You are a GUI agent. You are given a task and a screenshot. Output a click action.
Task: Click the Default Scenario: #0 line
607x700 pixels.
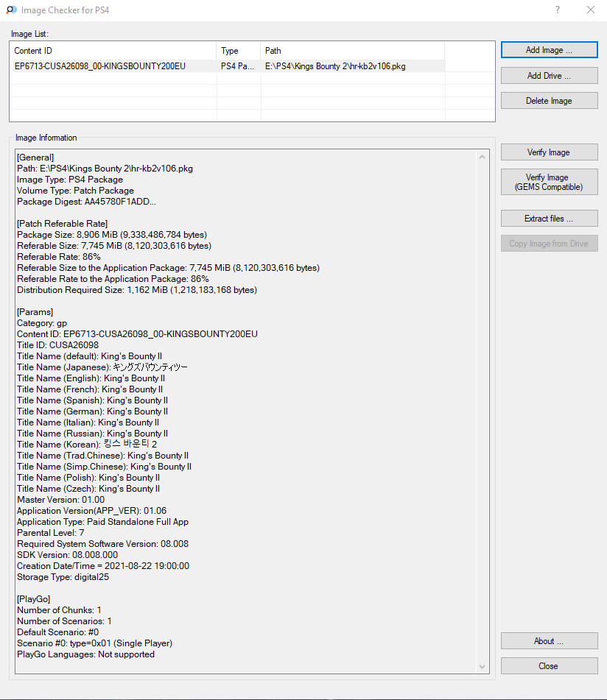(58, 632)
